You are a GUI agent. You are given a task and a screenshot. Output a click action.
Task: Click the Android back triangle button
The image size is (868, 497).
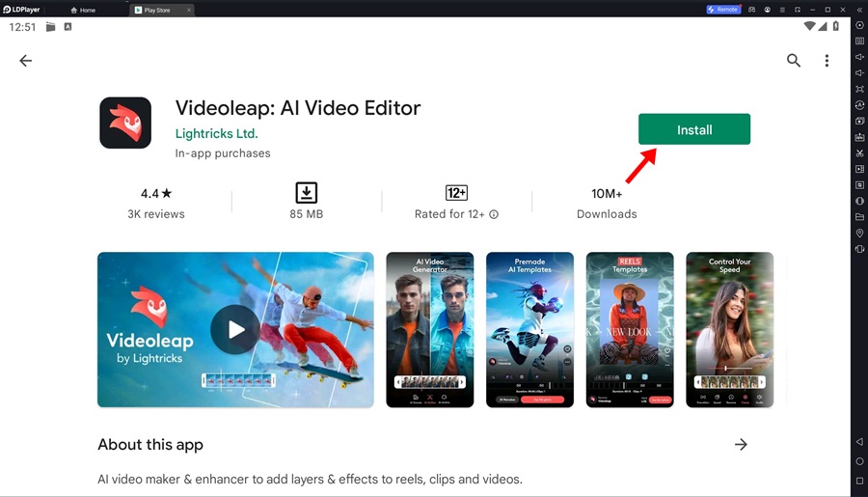tap(859, 442)
